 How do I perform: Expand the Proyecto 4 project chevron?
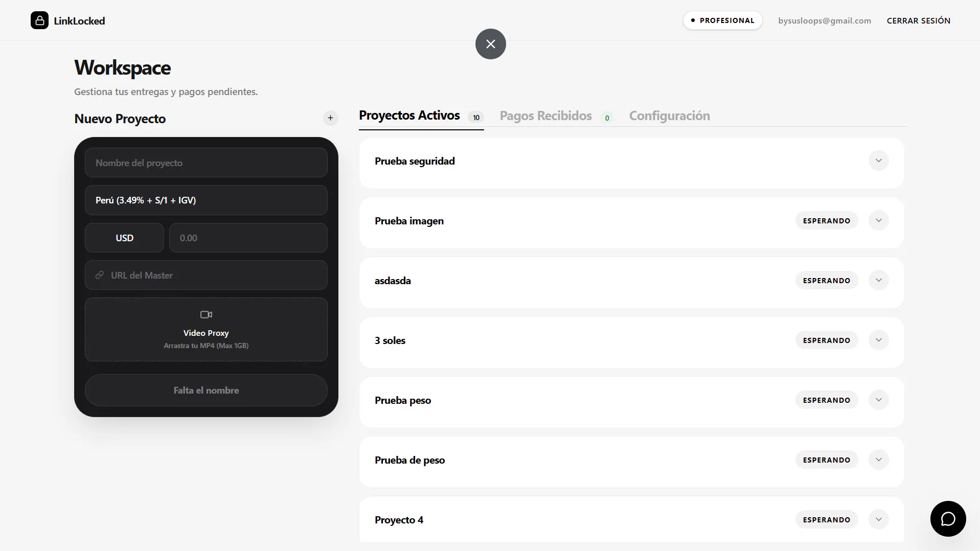click(878, 519)
